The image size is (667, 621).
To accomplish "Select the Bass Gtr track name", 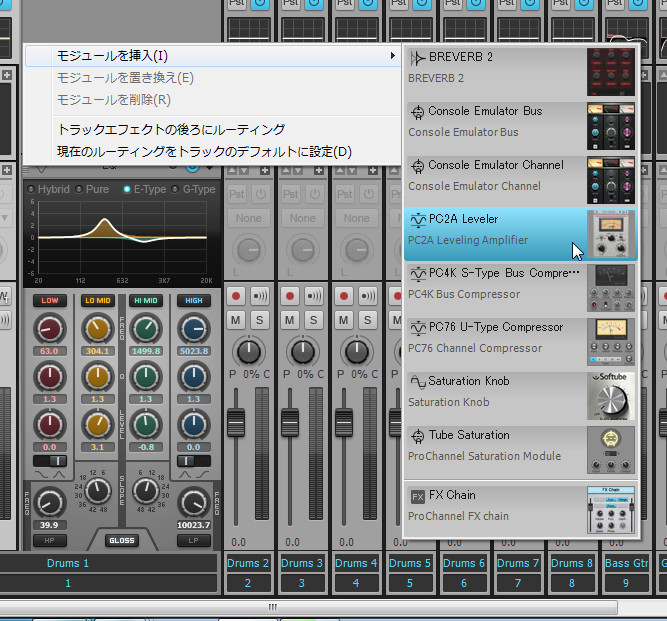I will click(x=627, y=563).
